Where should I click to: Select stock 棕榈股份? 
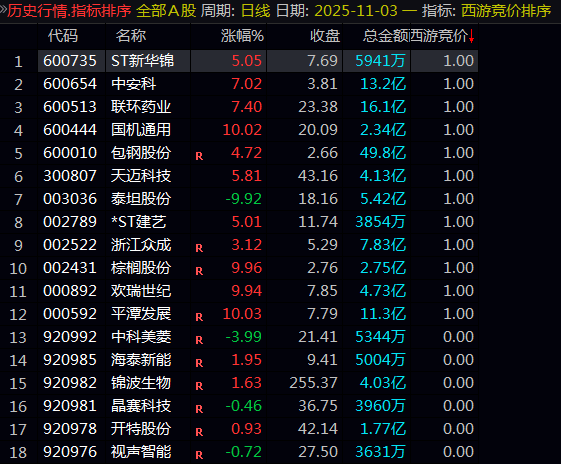(141, 268)
